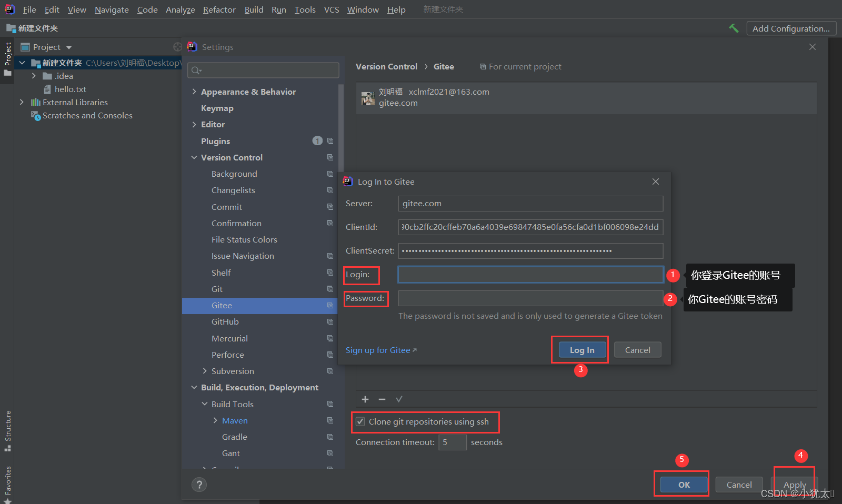The width and height of the screenshot is (842, 504).
Task: Focus the Login input field
Action: (x=530, y=275)
